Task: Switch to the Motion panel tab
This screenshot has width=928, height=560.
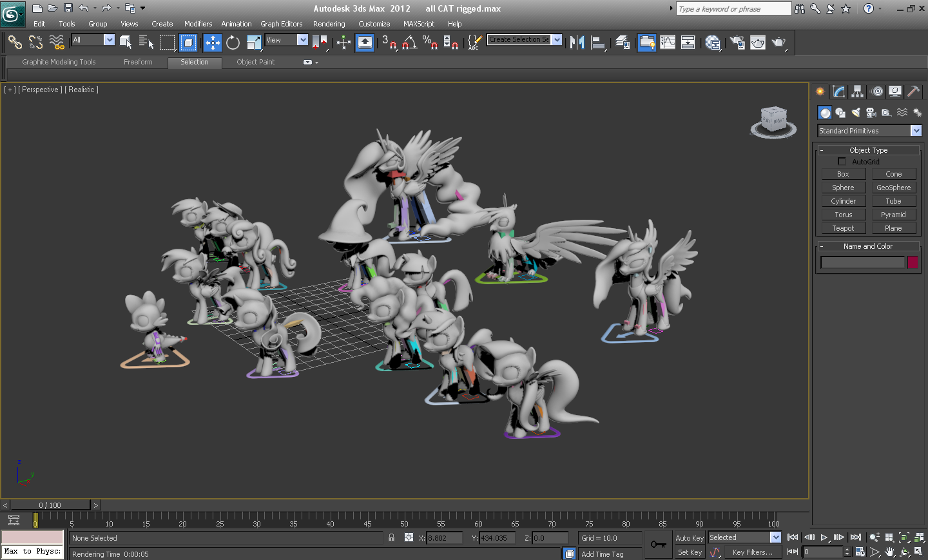Action: click(x=876, y=92)
